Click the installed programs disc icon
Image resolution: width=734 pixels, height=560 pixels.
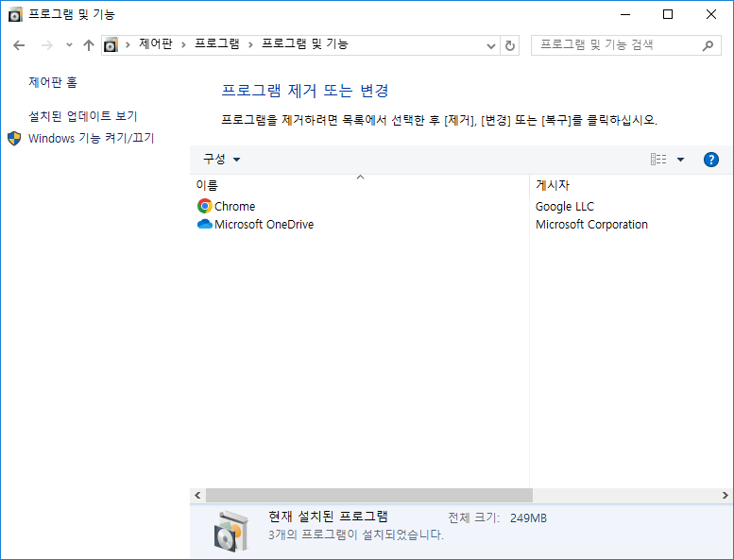(231, 532)
